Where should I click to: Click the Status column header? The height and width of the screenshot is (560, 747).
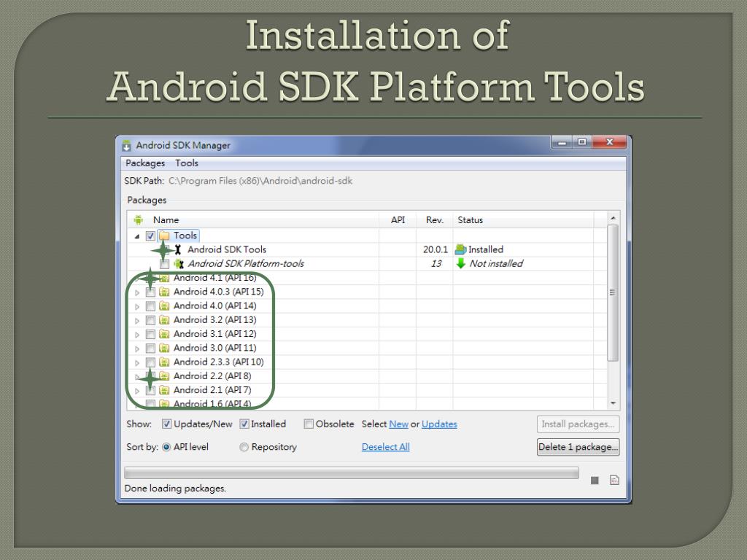click(x=523, y=219)
